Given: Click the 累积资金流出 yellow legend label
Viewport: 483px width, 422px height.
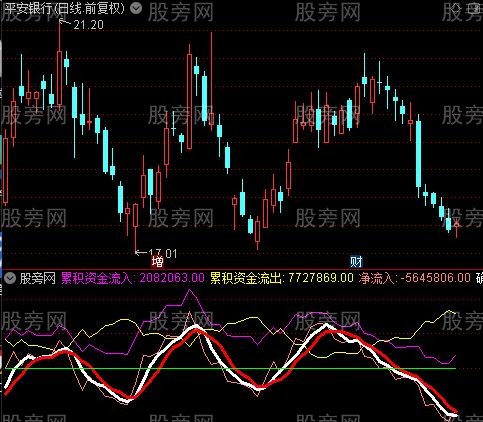Looking at the screenshot, I should click(247, 278).
